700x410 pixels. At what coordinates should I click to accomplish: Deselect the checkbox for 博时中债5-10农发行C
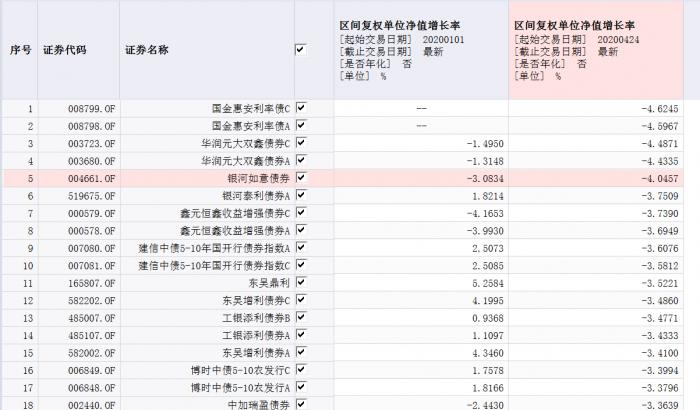click(300, 370)
